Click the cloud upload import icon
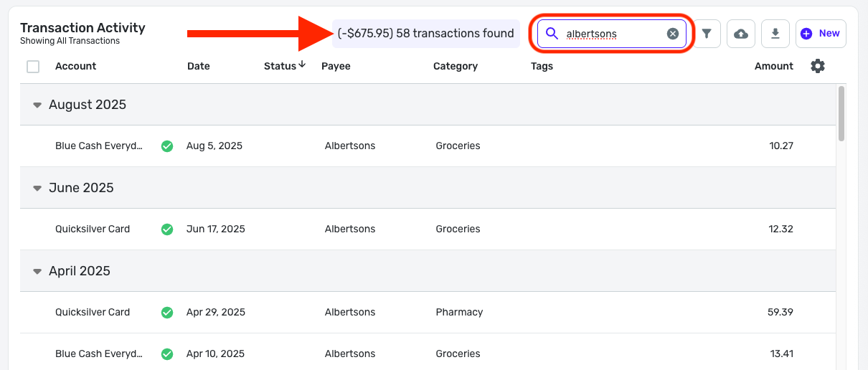The image size is (868, 370). coord(741,34)
